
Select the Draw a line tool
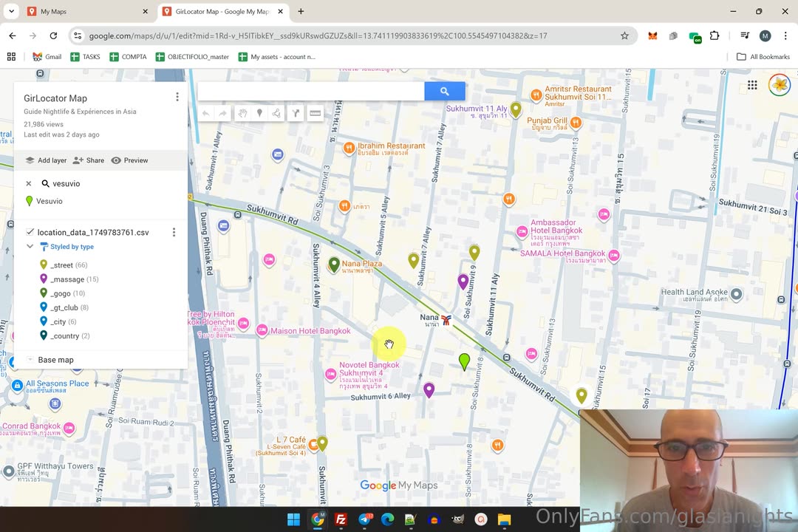276,114
